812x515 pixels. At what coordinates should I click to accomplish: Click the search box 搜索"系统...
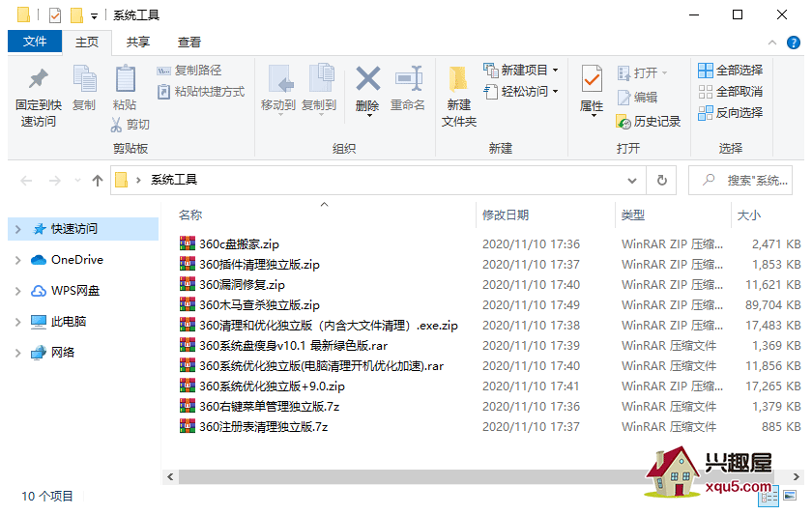740,181
